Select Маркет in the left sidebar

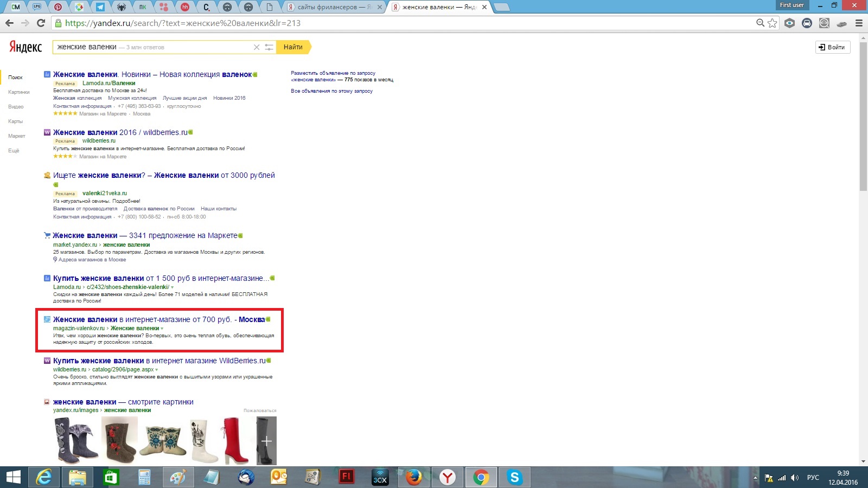pos(17,136)
